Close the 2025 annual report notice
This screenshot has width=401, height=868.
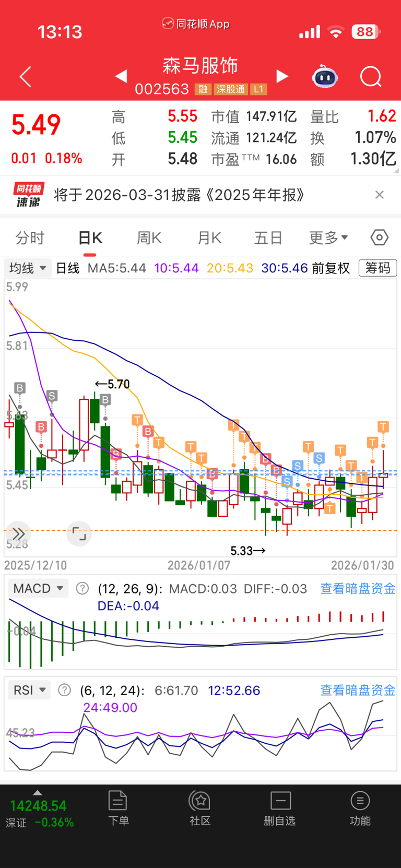380,195
